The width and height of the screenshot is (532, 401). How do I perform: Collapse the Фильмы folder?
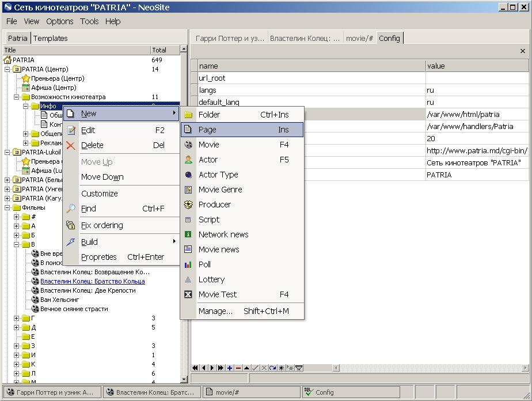click(x=8, y=207)
